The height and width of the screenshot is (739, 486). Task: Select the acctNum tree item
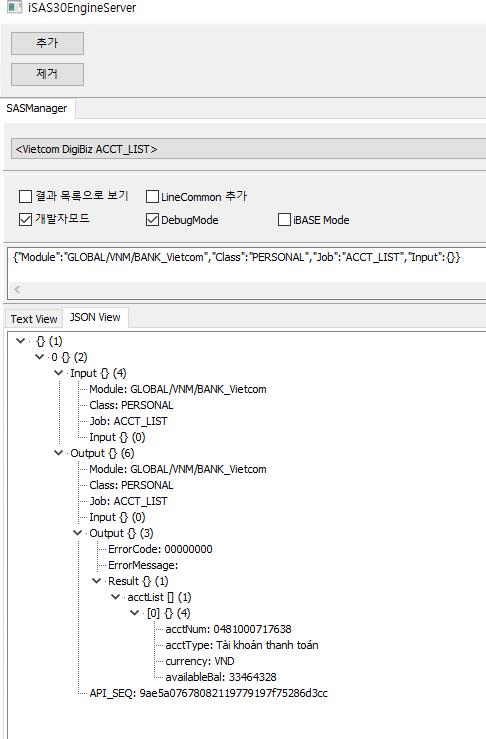tap(228, 629)
